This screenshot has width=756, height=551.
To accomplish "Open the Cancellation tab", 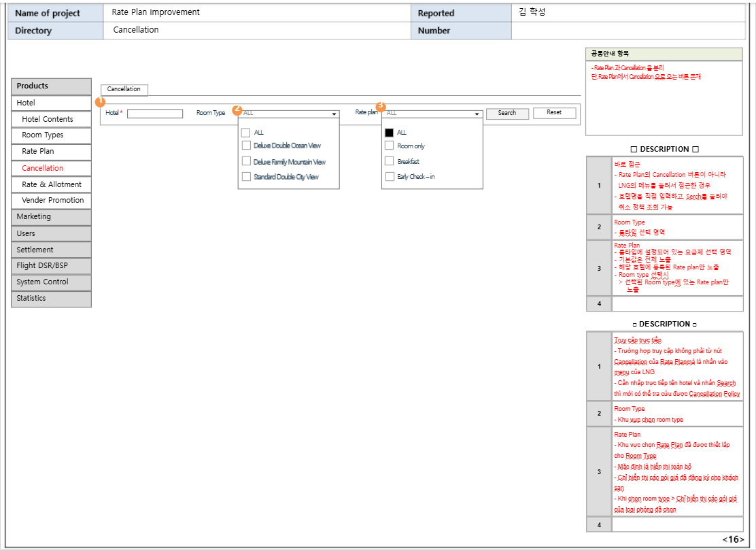I will (124, 89).
